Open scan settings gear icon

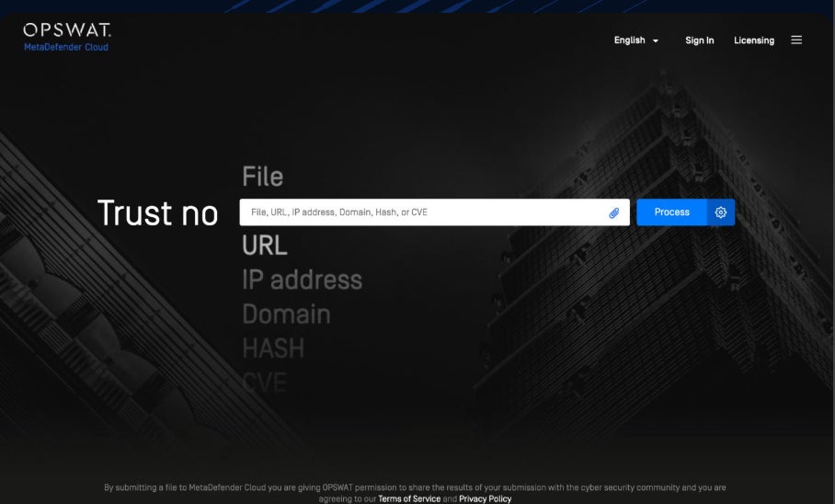[x=721, y=212]
